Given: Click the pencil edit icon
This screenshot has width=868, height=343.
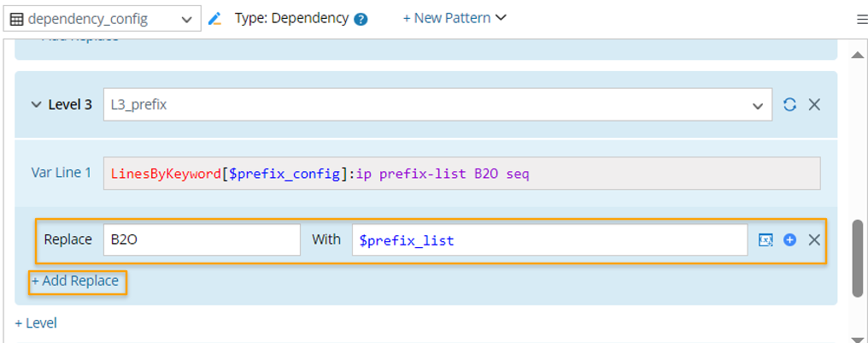Looking at the screenshot, I should [214, 18].
